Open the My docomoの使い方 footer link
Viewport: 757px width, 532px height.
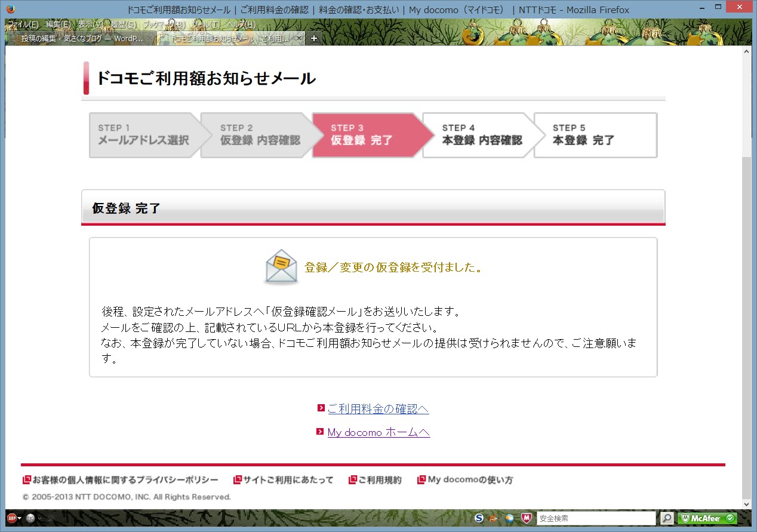(470, 480)
